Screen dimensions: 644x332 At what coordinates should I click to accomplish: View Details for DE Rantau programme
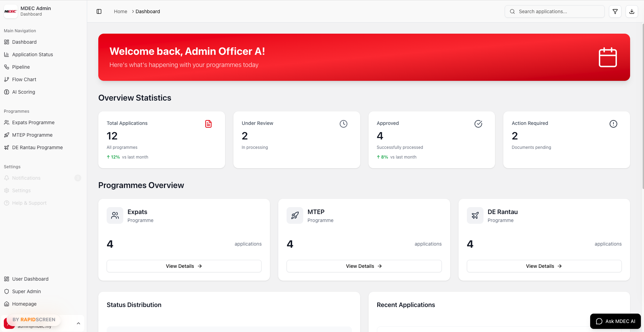(544, 266)
